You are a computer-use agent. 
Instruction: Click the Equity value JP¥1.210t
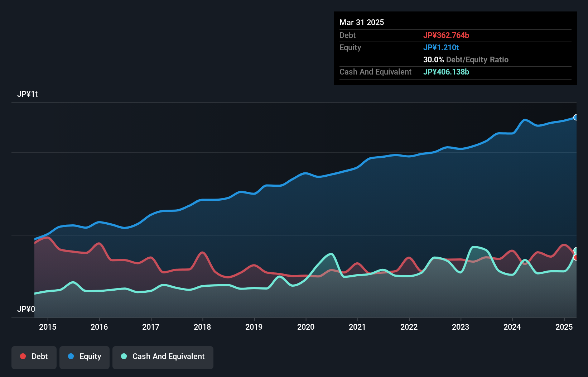pos(441,48)
